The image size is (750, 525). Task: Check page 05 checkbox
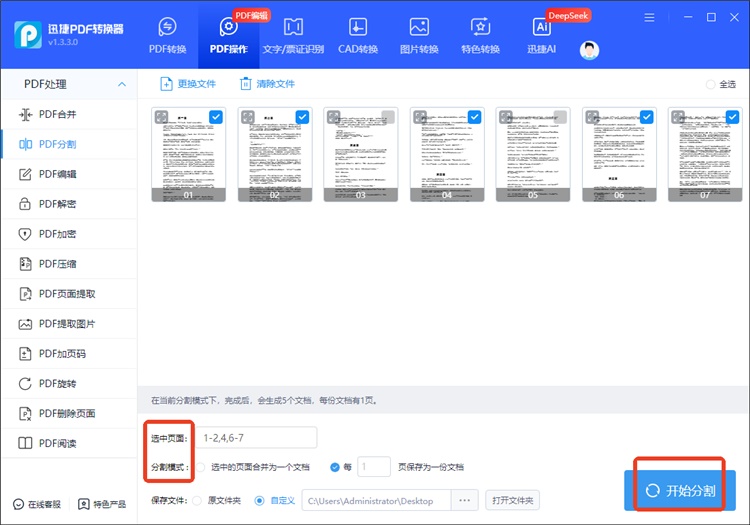click(560, 117)
